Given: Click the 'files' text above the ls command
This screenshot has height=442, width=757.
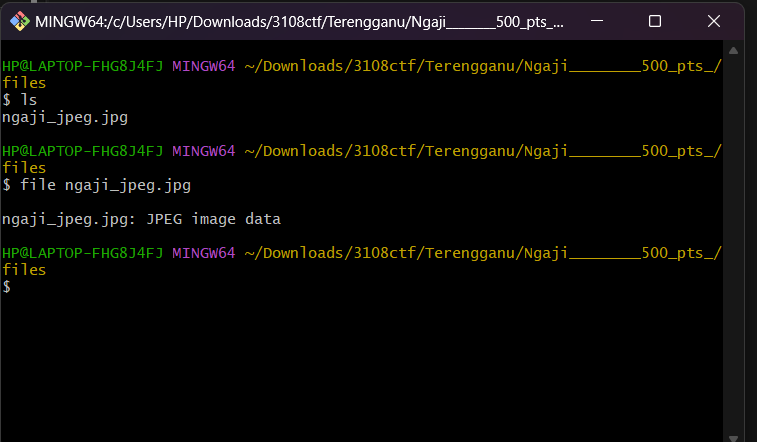Looking at the screenshot, I should (24, 83).
